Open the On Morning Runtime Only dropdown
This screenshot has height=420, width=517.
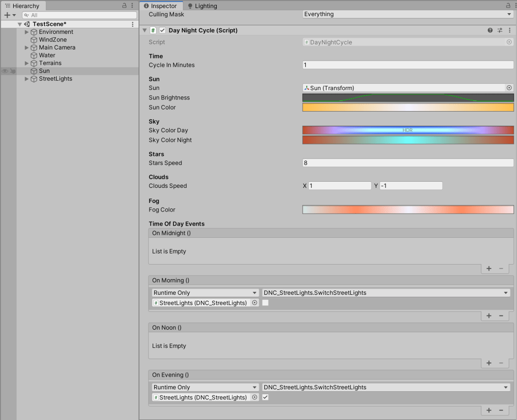[x=205, y=293]
